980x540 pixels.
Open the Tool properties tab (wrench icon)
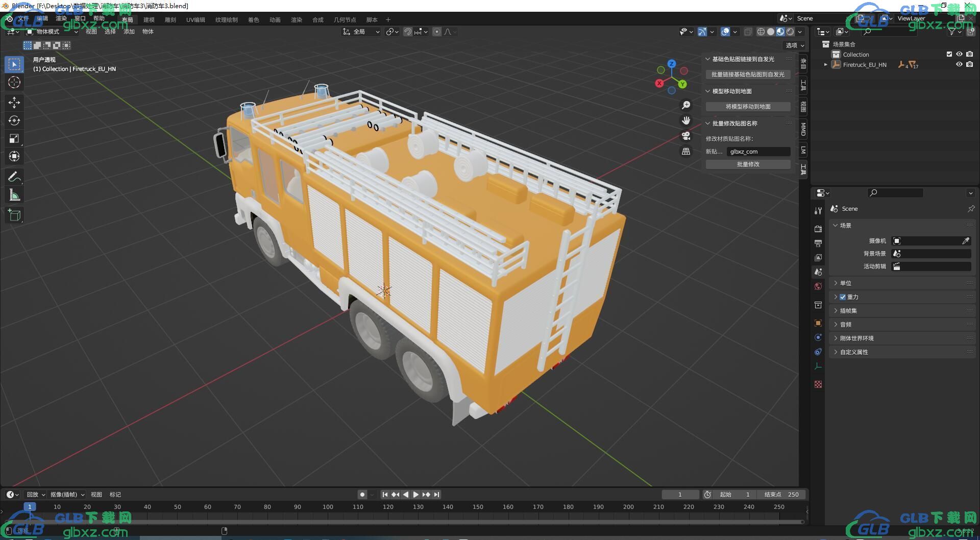point(818,211)
